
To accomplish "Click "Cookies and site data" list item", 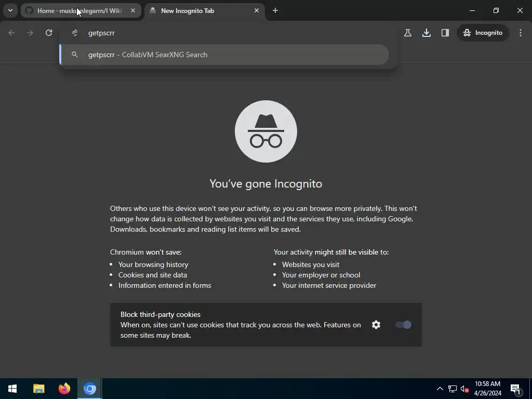I will pos(153,275).
